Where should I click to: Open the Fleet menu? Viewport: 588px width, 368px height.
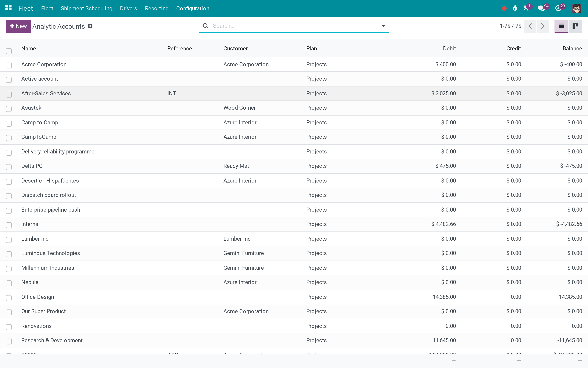47,8
